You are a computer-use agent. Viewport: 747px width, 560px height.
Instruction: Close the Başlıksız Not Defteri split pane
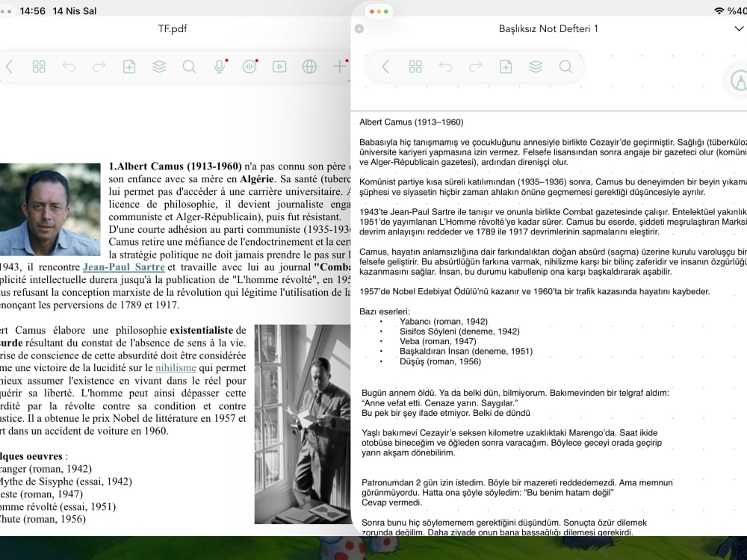(x=359, y=28)
